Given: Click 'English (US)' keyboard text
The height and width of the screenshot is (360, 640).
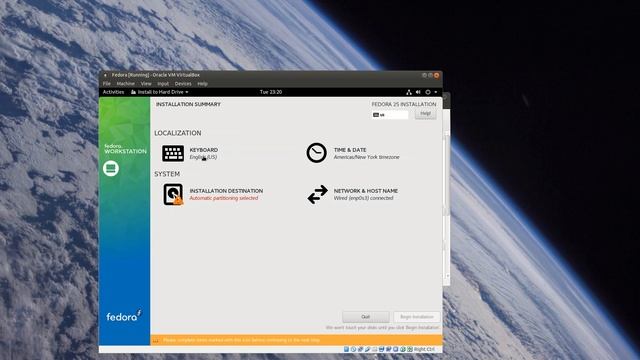Looking at the screenshot, I should [x=203, y=157].
